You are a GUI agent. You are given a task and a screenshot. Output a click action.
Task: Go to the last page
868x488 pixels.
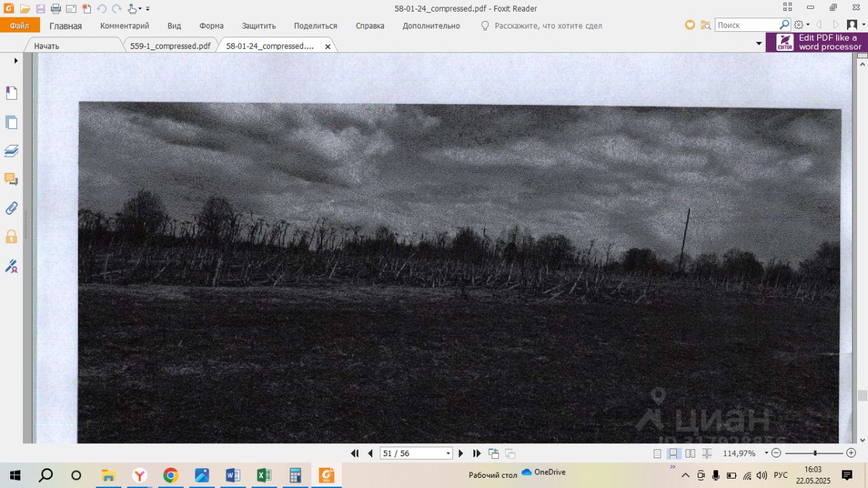pyautogui.click(x=477, y=453)
